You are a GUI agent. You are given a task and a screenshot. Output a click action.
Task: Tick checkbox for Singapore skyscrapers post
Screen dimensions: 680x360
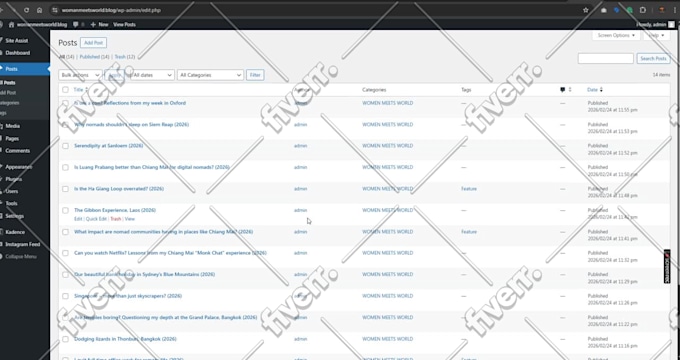coord(65,296)
